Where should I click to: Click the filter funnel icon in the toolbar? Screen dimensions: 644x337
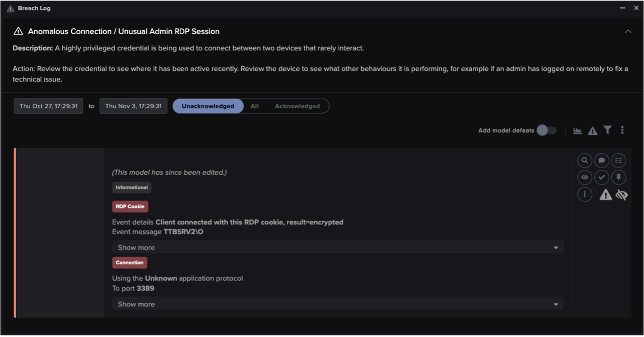click(x=608, y=130)
